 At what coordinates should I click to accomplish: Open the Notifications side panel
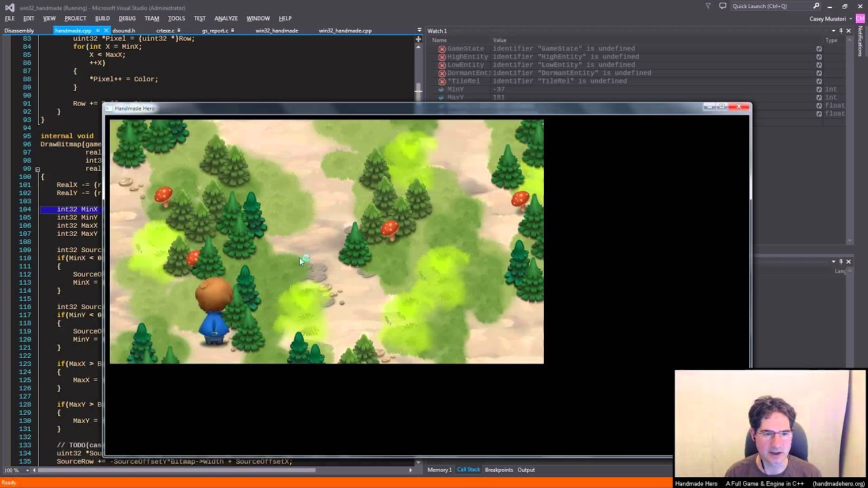click(x=861, y=42)
